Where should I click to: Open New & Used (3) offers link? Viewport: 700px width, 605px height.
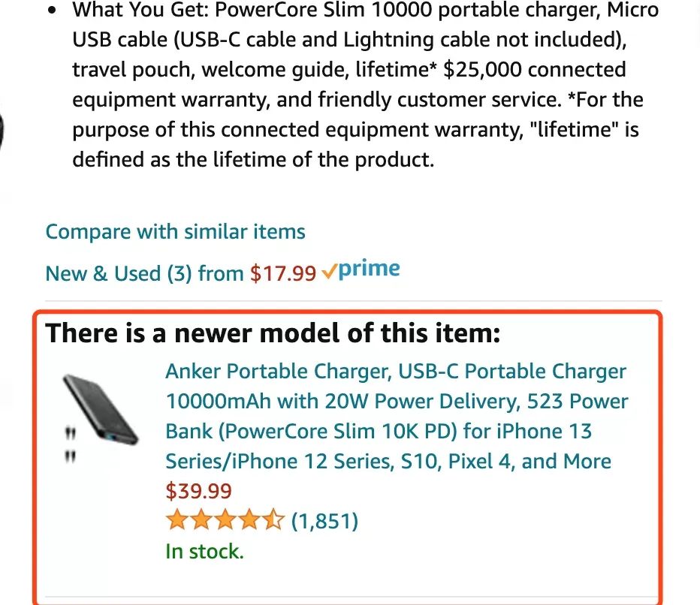tap(144, 273)
